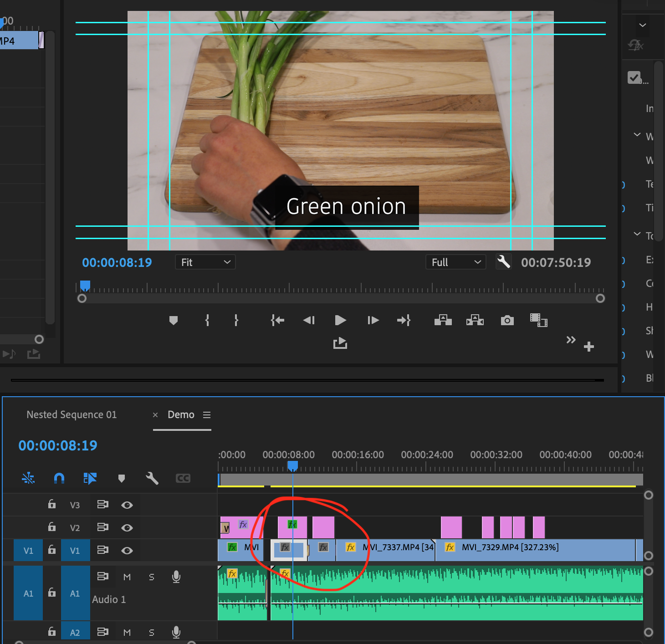Viewport: 665px width, 644px height.
Task: Click the Captions CC icon in timeline
Action: pos(182,478)
